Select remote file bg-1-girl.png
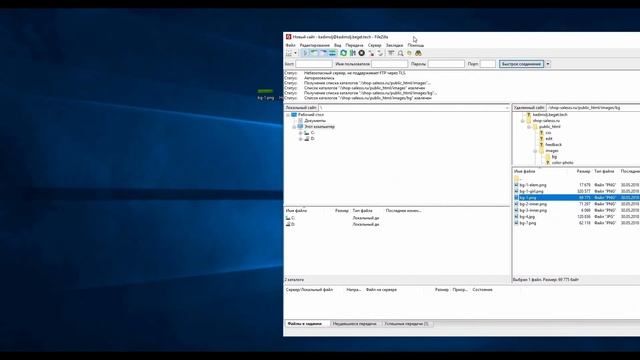Viewport: 640px width, 360px height. click(x=531, y=191)
